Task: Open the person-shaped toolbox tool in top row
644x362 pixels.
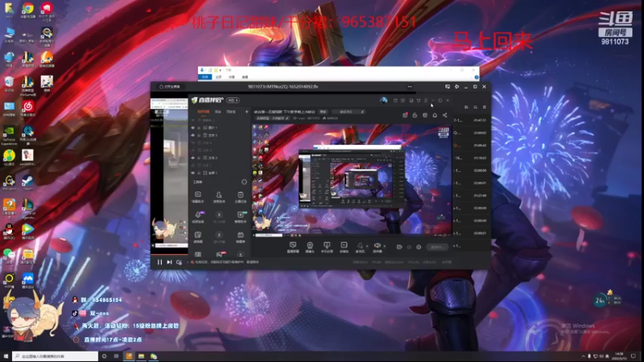Action: pos(219,196)
